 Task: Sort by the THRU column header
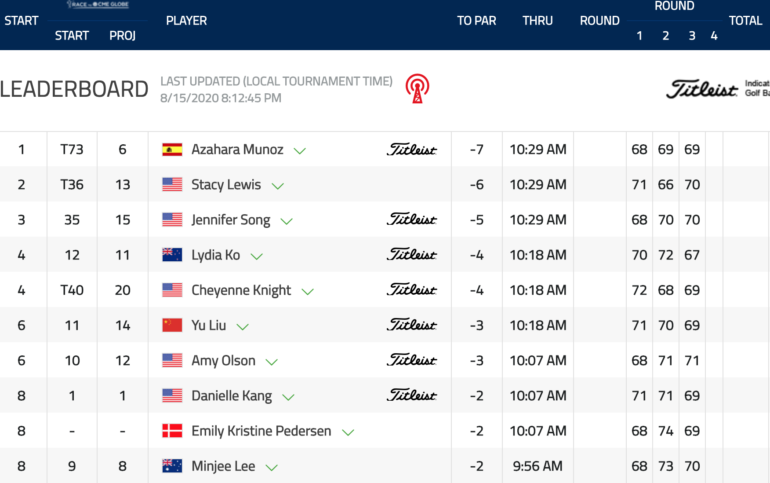tap(537, 21)
